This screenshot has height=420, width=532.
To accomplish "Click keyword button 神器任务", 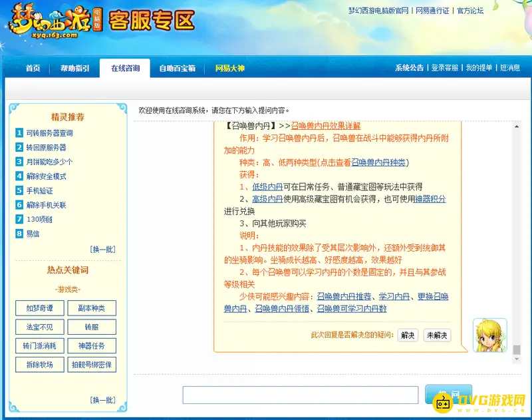I will [92, 346].
